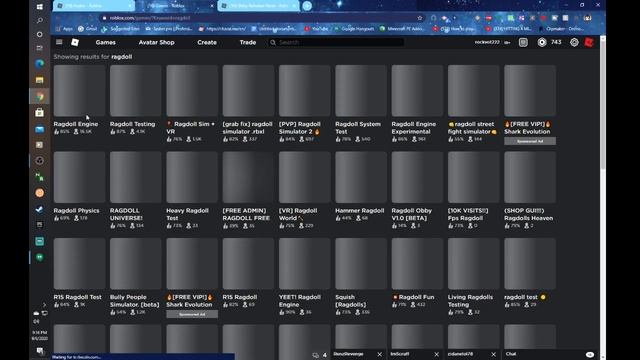640x360 pixels.
Task: Open Squish [Ragdolls] game
Action: click(361, 264)
